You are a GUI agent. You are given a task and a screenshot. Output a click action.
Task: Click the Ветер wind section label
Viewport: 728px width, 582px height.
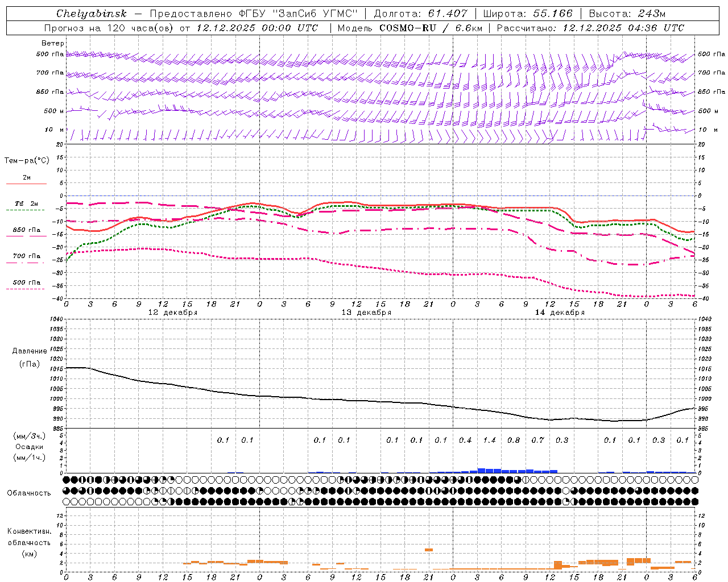tap(53, 43)
